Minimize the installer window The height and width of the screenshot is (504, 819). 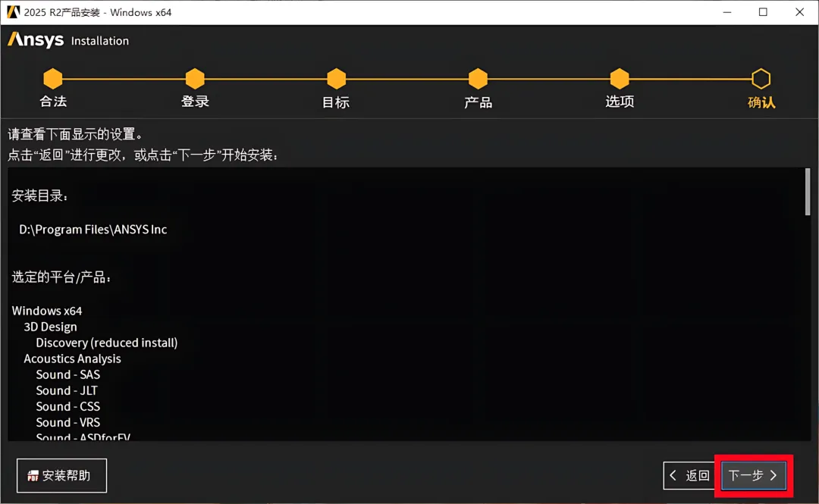pyautogui.click(x=726, y=12)
